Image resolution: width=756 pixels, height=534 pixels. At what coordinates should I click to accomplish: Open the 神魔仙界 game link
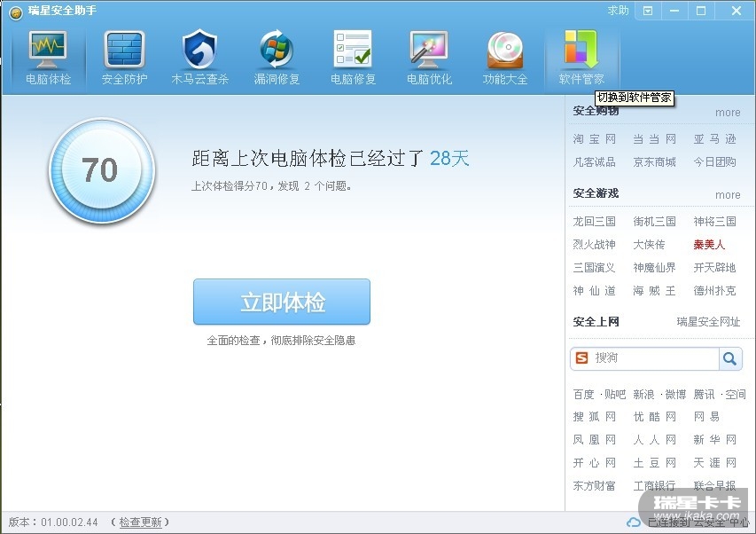(x=654, y=268)
